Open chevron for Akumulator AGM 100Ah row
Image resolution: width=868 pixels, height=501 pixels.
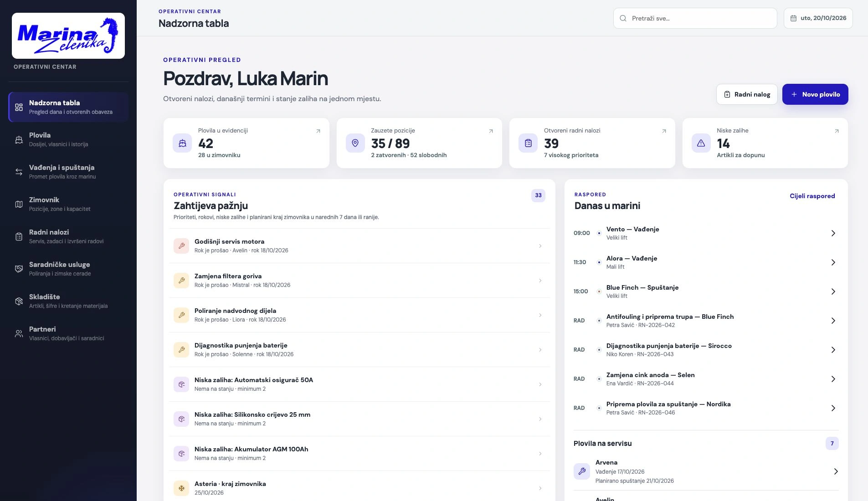(x=540, y=454)
